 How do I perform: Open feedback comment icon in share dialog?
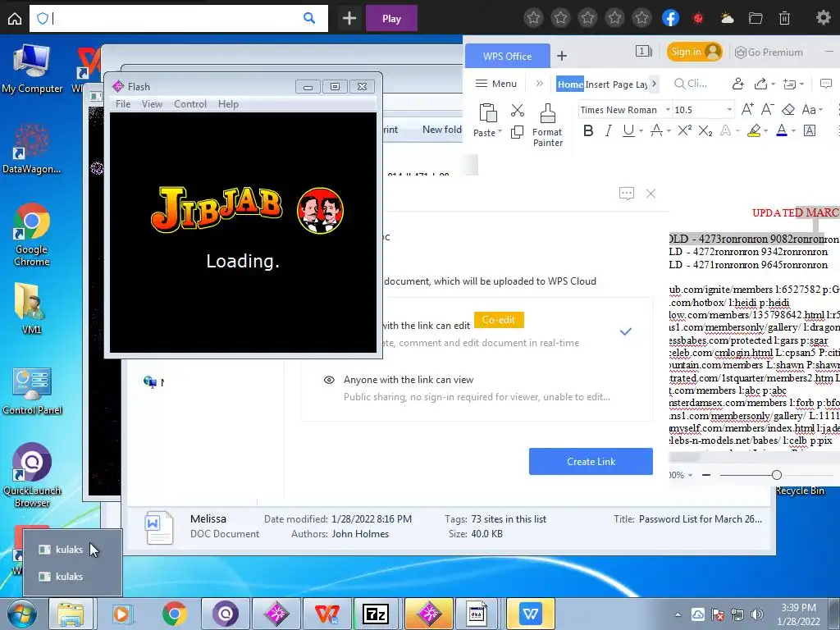point(626,194)
